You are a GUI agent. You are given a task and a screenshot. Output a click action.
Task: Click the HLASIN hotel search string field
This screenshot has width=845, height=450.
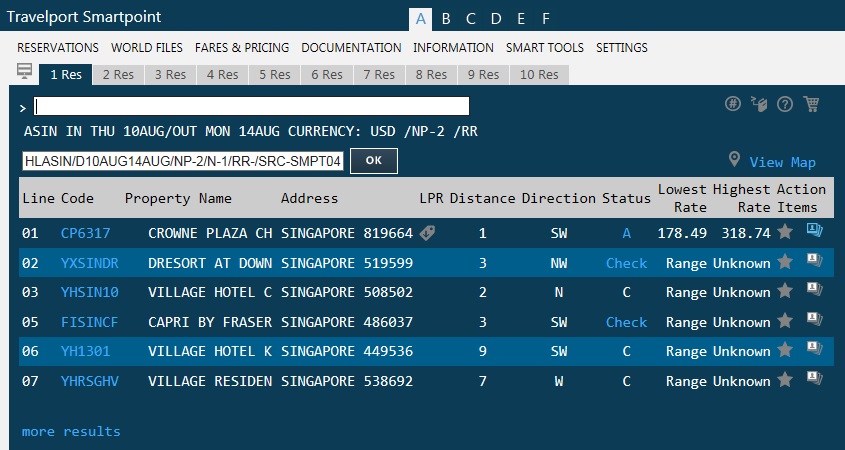pos(183,161)
